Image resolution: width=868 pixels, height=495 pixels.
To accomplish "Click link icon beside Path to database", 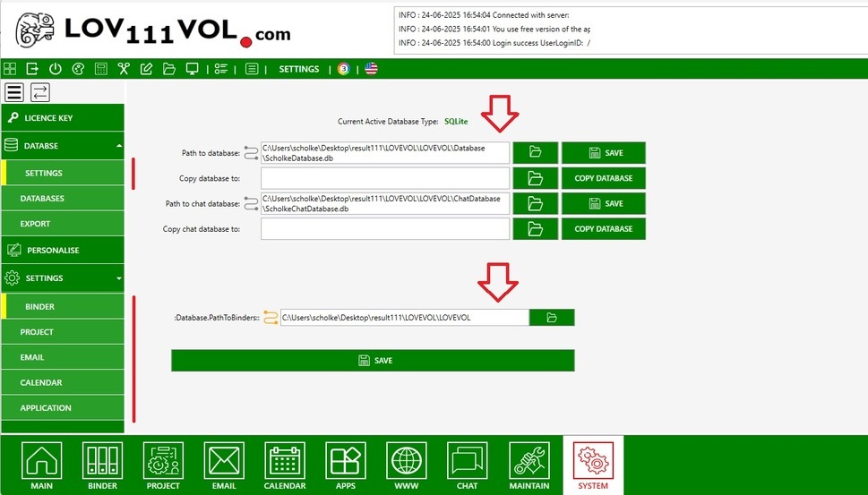I will [x=251, y=153].
